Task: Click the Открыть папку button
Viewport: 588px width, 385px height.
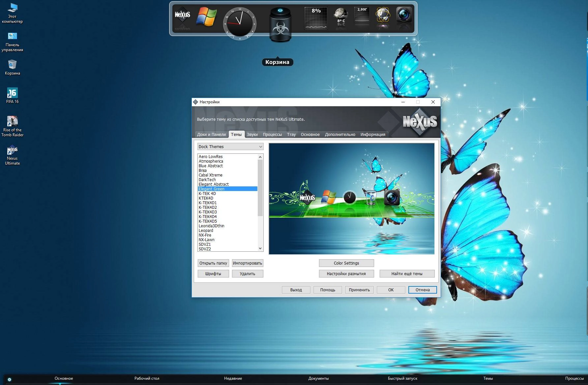Action: tap(213, 263)
